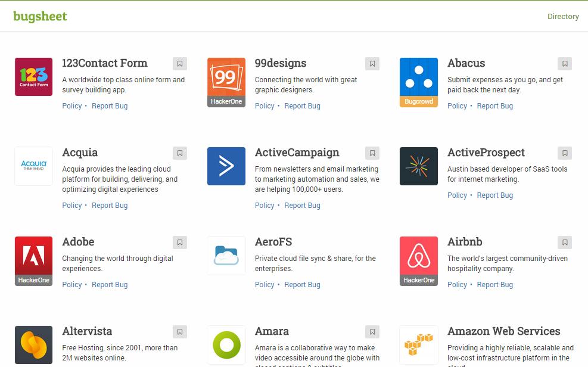Open the Amazon Web Services cubes logo
Screen dimensions: 588x367
[x=419, y=345]
